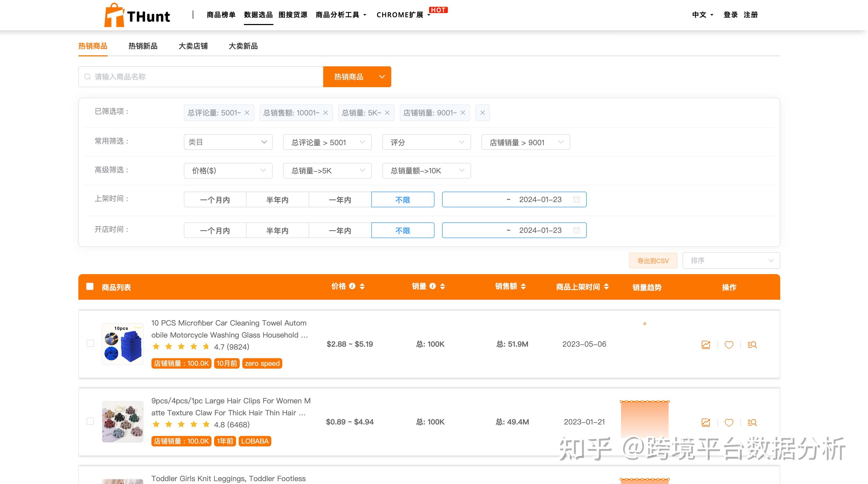Image resolution: width=868 pixels, height=484 pixels.
Task: Open sales trend chart for microfiber towel product
Action: pyautogui.click(x=706, y=345)
